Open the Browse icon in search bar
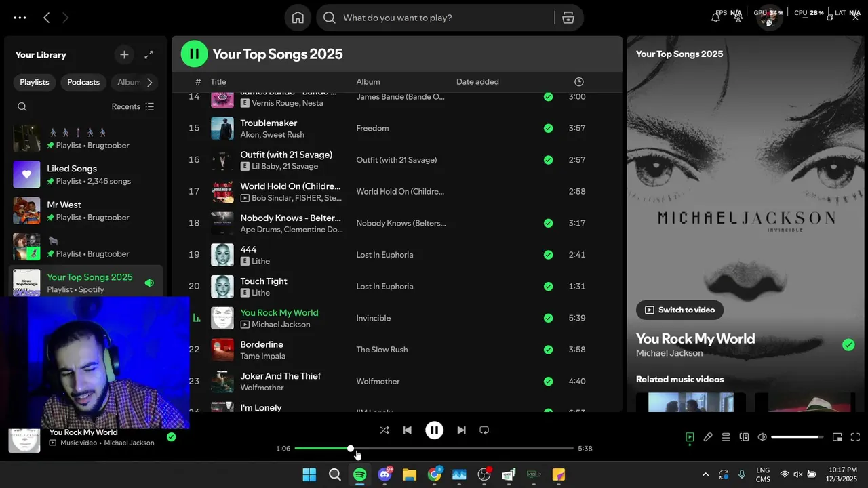 (568, 18)
